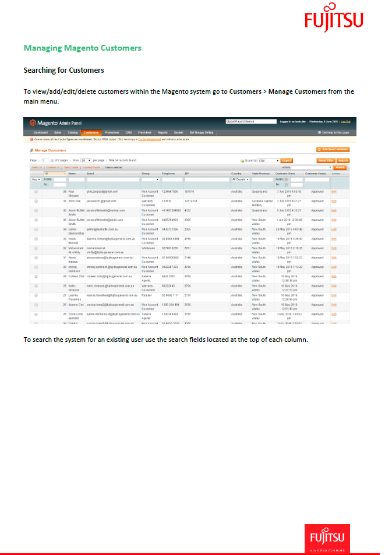
Task: Open the Customer Since 'From' calendar icon
Action: coord(286,179)
